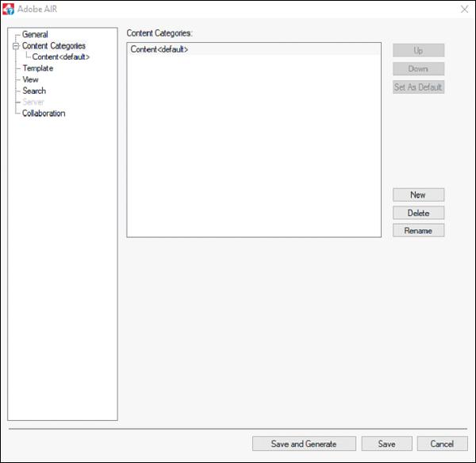Open the View settings page
Screen dimensions: 476x463
[30, 79]
